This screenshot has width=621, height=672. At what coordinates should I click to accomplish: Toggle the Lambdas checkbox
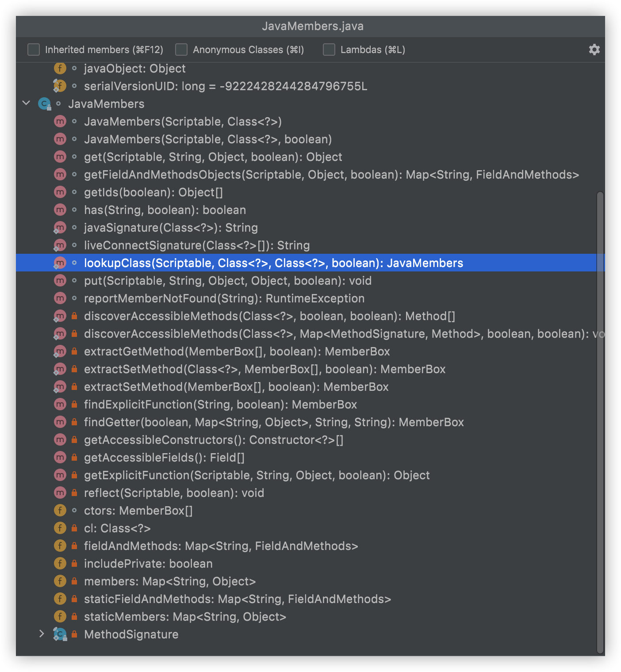(329, 50)
